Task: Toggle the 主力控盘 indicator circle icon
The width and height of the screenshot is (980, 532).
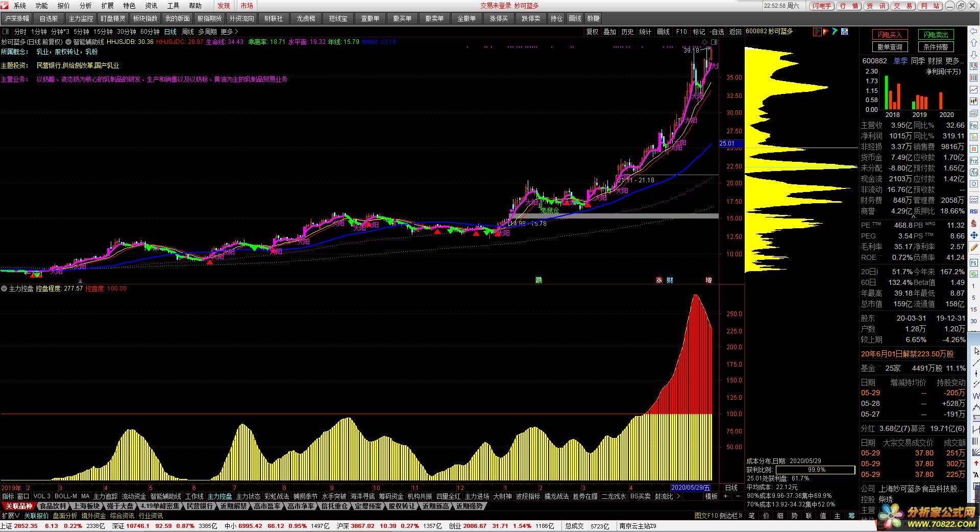Action: 4,288
